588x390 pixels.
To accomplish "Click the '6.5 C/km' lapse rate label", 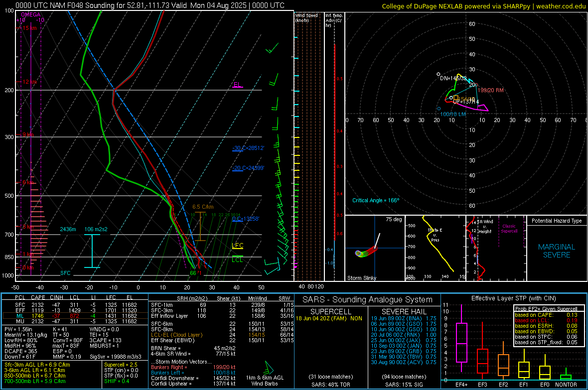I will 203,207.
